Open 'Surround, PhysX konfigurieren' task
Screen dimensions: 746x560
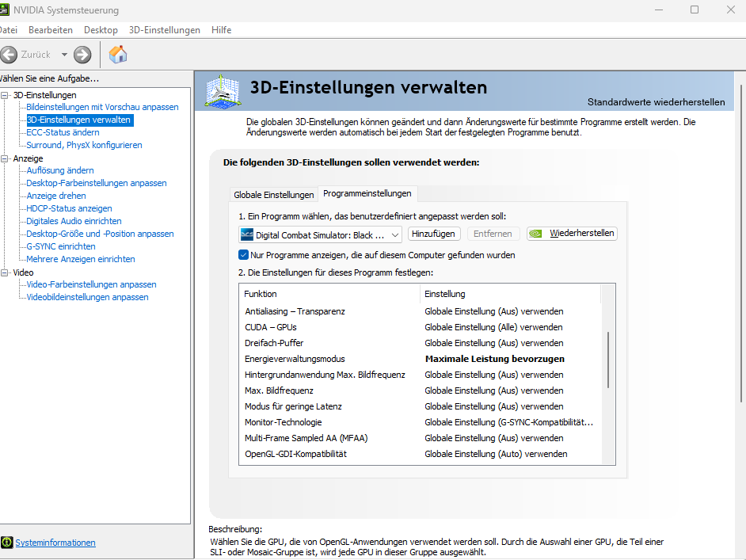click(x=84, y=145)
